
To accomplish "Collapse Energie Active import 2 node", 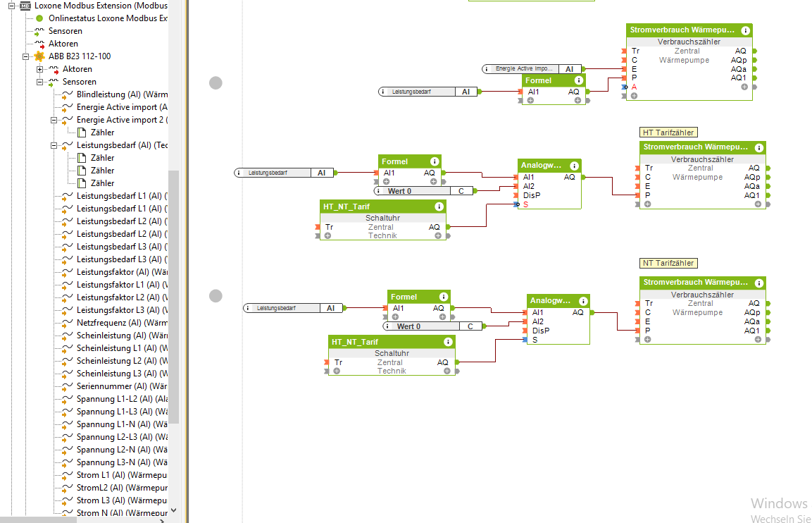I will point(54,120).
